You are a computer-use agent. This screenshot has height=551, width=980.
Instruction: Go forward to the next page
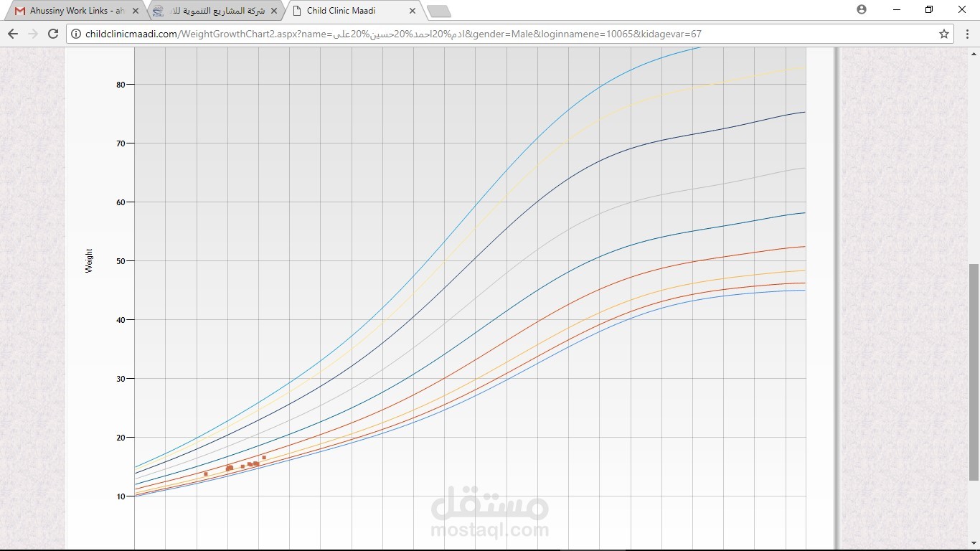tap(33, 34)
